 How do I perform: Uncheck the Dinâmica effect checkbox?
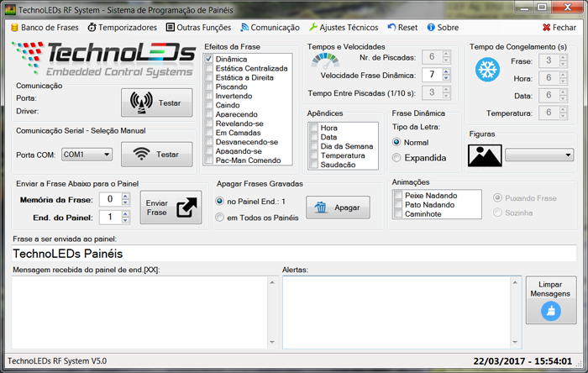point(209,60)
